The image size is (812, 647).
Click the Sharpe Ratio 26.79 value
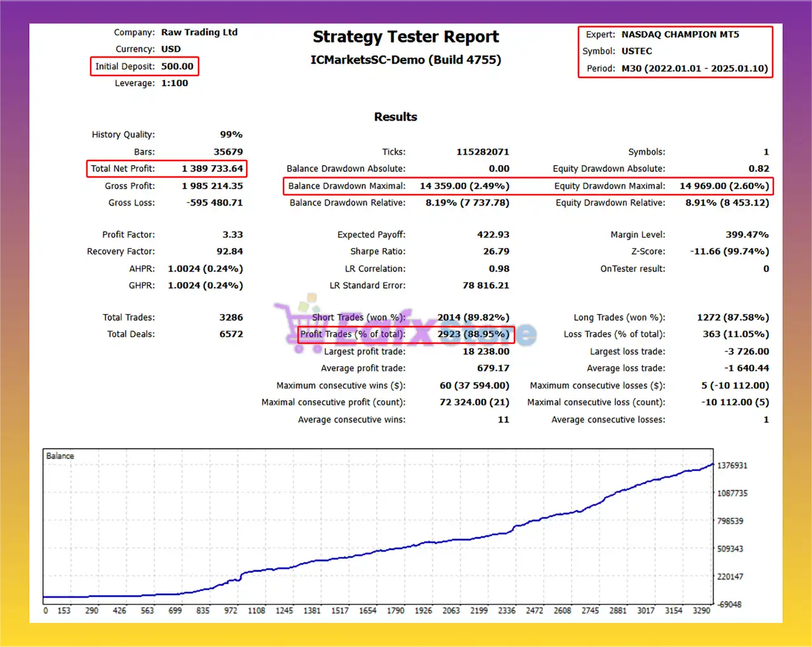click(x=496, y=252)
